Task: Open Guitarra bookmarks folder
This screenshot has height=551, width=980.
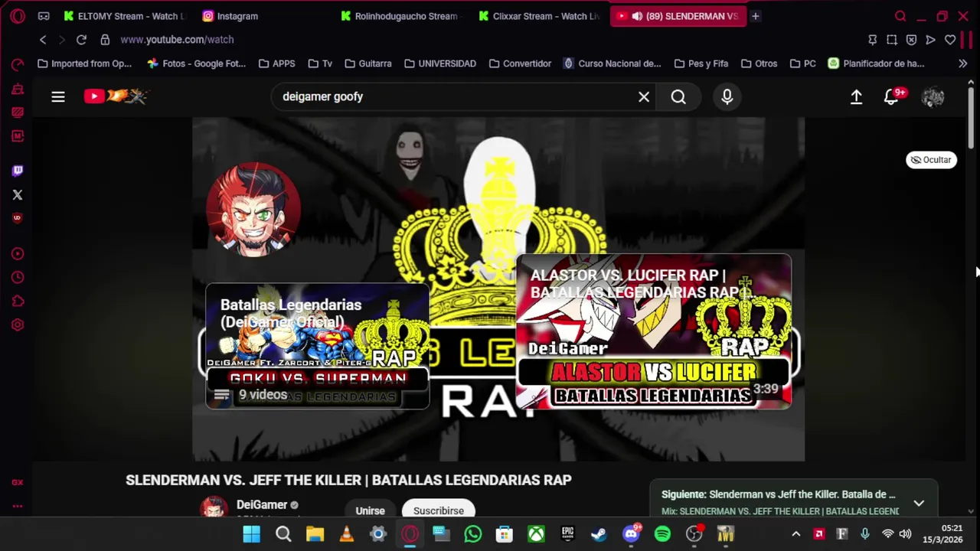Action: point(367,64)
